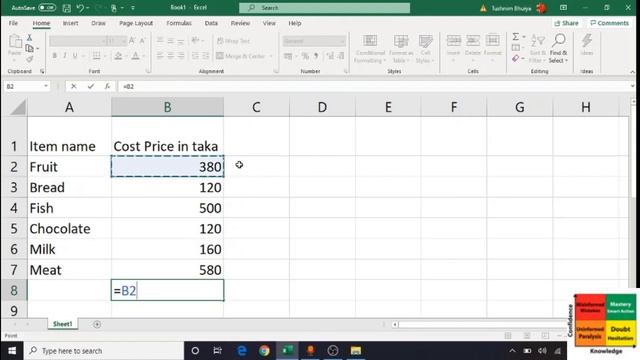Cancel the formula entry with X

pyautogui.click(x=73, y=86)
